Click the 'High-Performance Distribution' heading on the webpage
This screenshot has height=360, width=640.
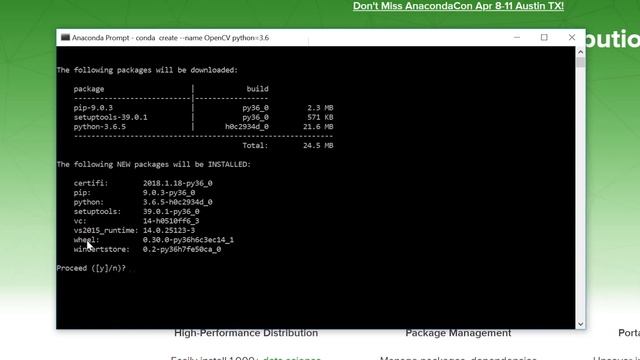click(246, 333)
